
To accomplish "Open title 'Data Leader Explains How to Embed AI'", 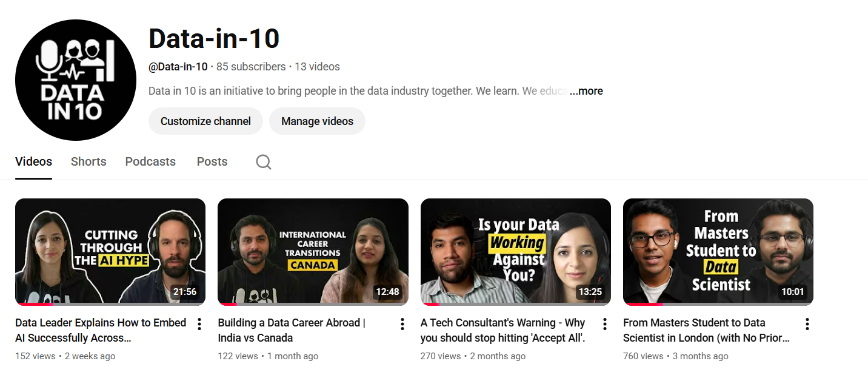I will tap(101, 330).
